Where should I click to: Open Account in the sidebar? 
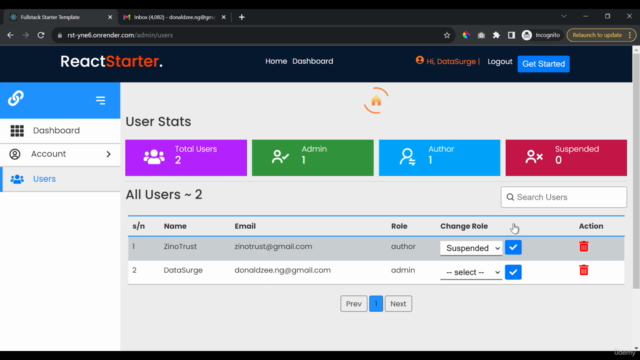coord(60,154)
